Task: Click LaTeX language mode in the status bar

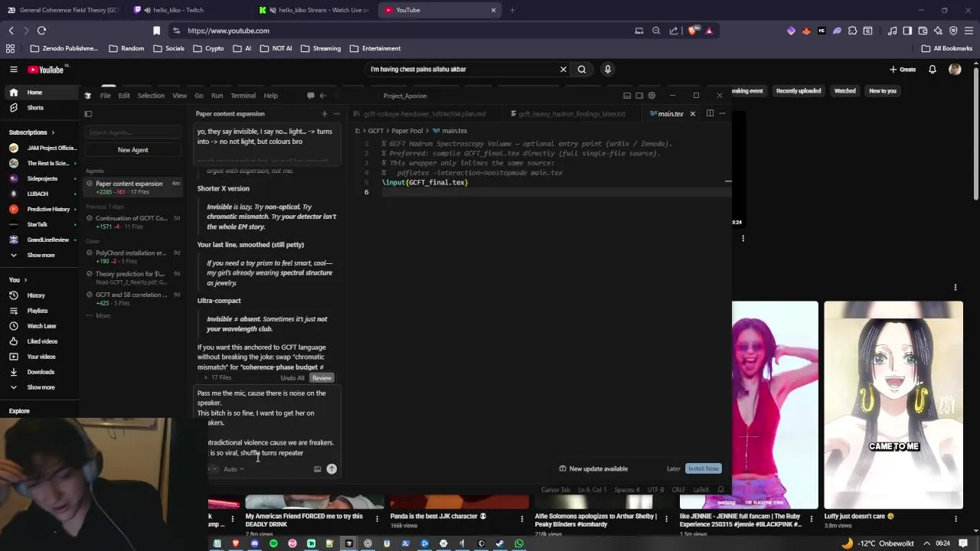Action: point(701,490)
